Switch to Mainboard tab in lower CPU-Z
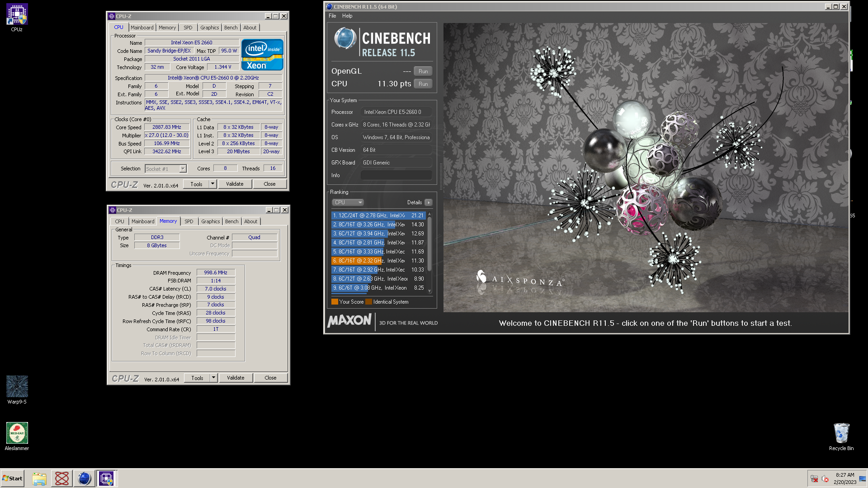 (143, 221)
